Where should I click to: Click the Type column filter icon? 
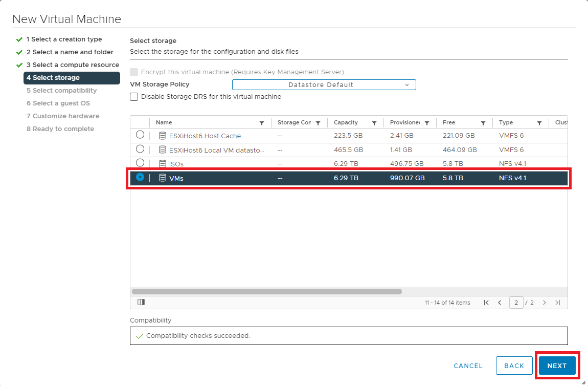[539, 123]
